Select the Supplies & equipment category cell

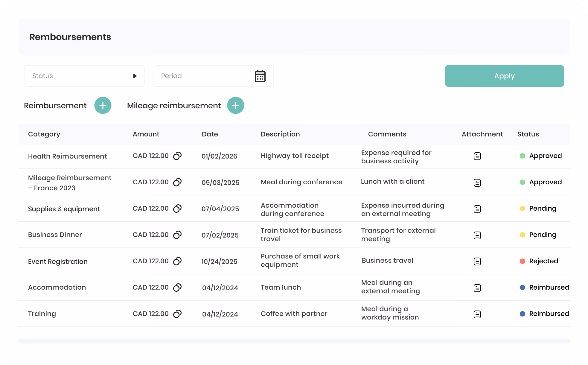coord(64,209)
